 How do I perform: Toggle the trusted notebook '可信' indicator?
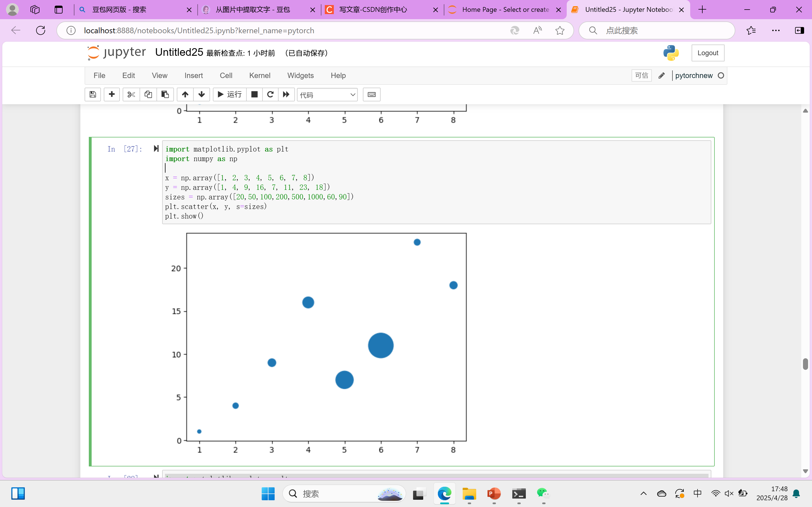click(641, 75)
